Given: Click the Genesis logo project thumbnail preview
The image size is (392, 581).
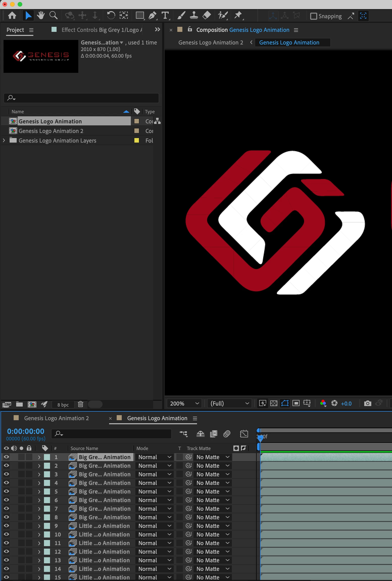Looking at the screenshot, I should pos(41,56).
